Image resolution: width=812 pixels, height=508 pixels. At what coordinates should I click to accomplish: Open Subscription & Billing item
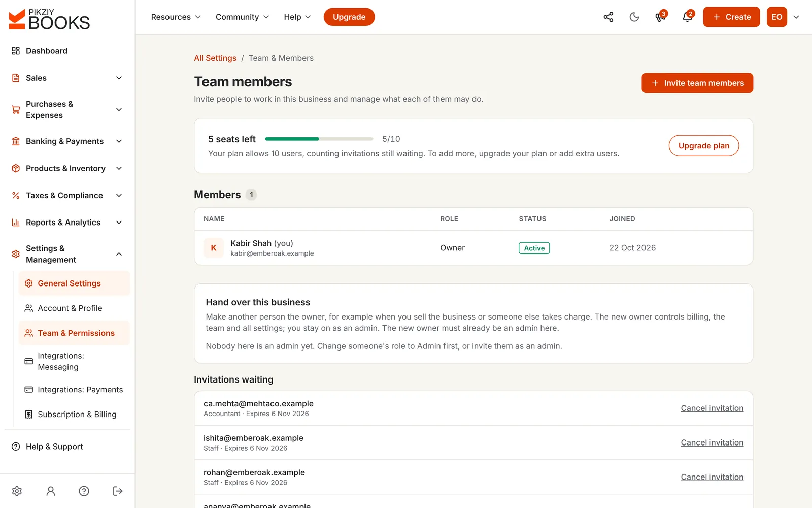[x=74, y=415]
